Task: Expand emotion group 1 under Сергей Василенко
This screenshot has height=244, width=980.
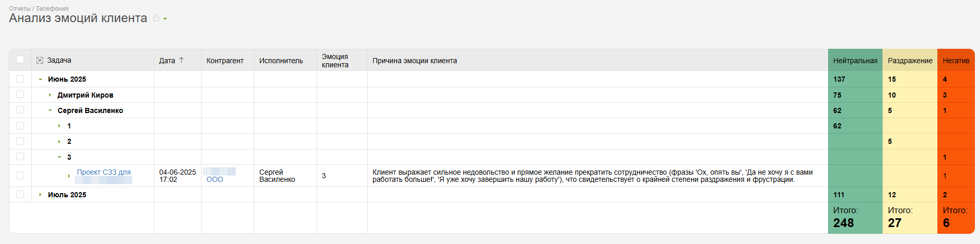Action: coord(60,126)
